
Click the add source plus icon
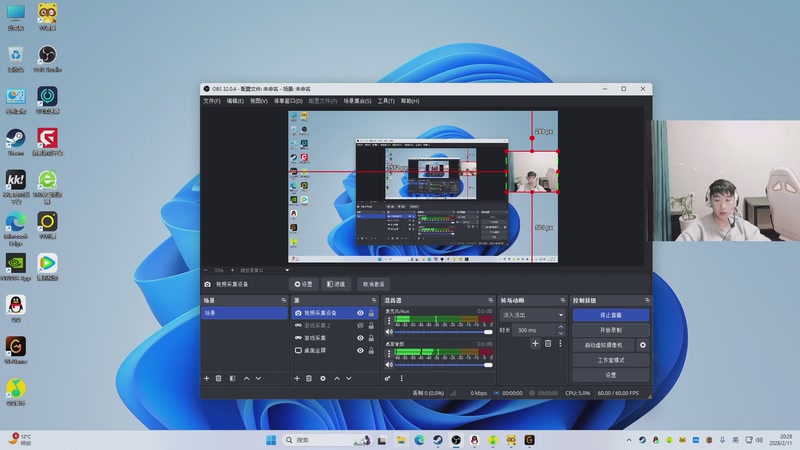point(297,378)
